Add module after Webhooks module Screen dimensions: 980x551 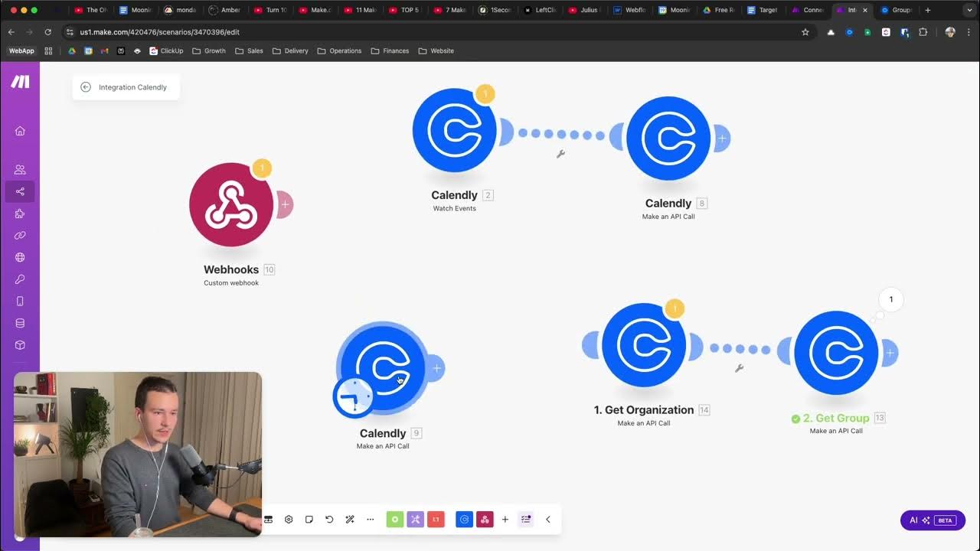pos(285,204)
